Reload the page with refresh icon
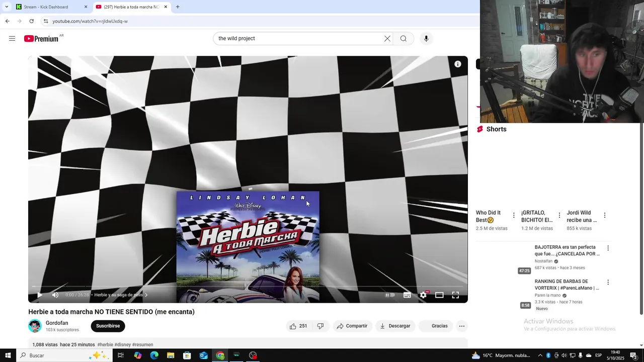Viewport: 644px width, 362px height. (x=32, y=21)
